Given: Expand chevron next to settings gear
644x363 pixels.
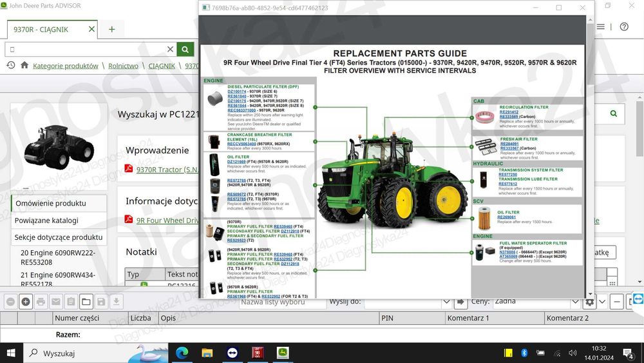Looking at the screenshot, I should coord(602,302).
